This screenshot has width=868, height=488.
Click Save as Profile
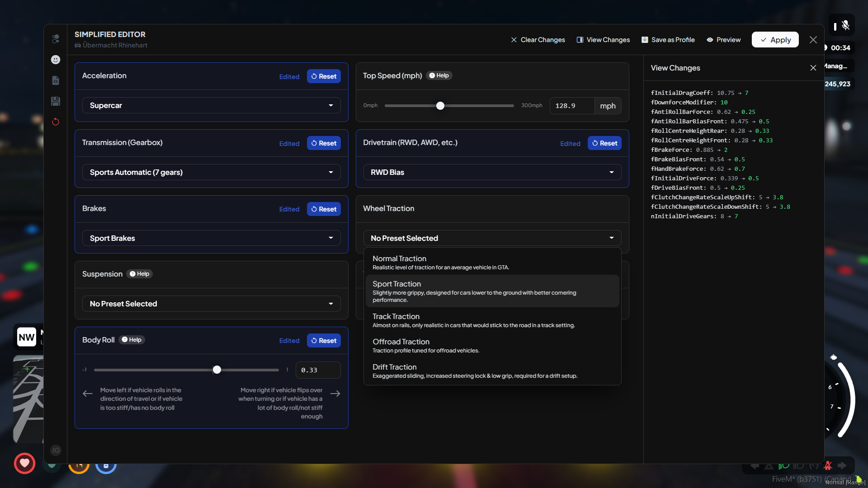[668, 40]
